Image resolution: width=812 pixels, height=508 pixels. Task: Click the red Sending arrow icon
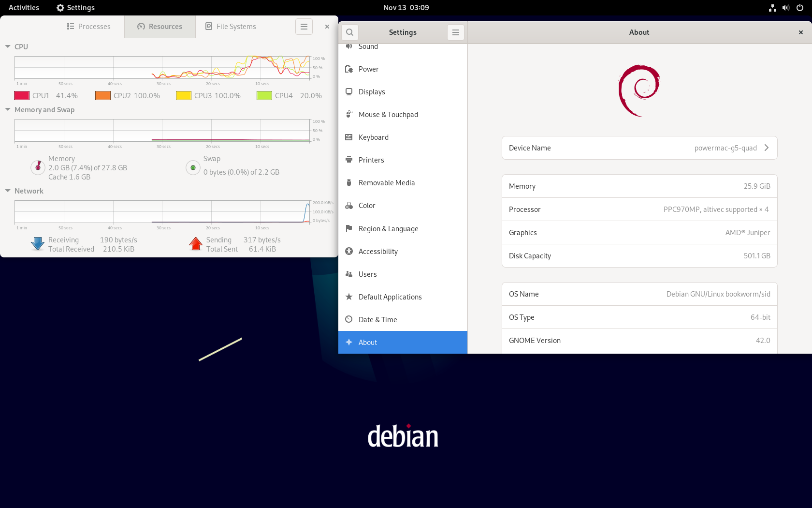coord(196,244)
